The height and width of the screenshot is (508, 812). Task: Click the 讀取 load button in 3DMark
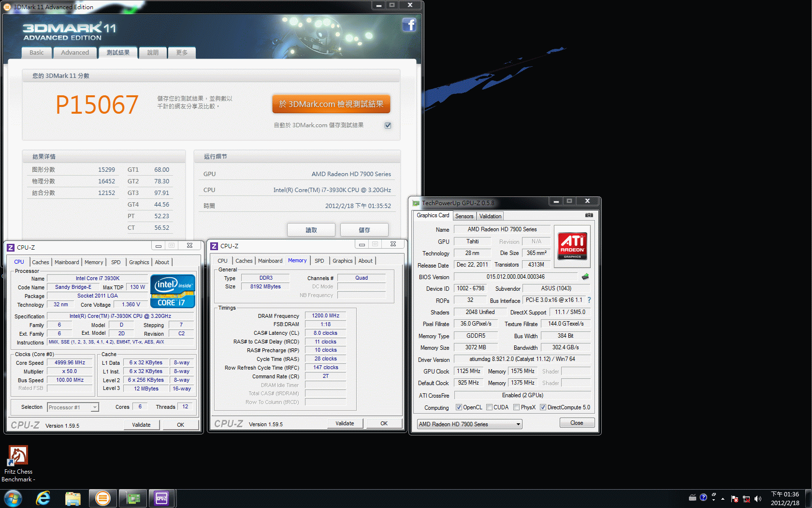tap(311, 230)
